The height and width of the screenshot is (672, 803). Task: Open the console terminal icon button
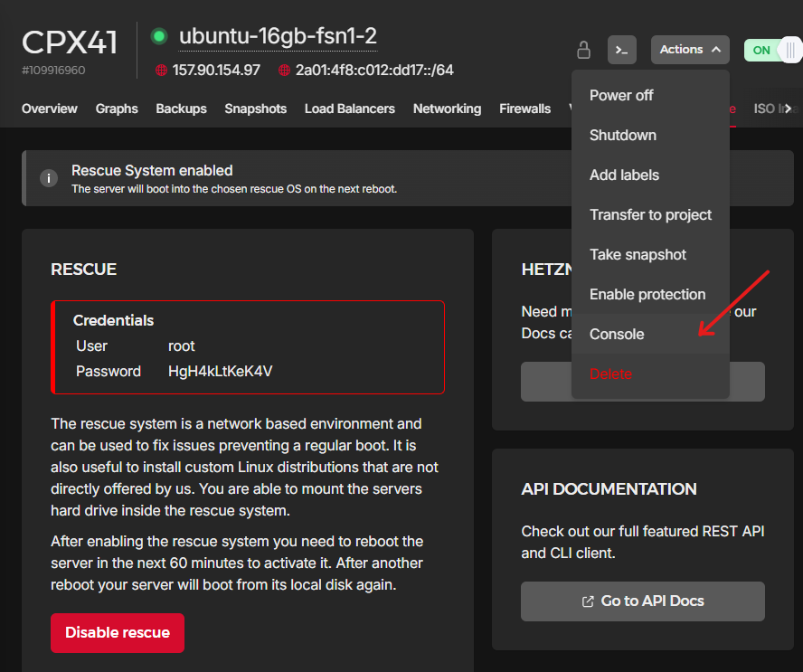tap(621, 50)
